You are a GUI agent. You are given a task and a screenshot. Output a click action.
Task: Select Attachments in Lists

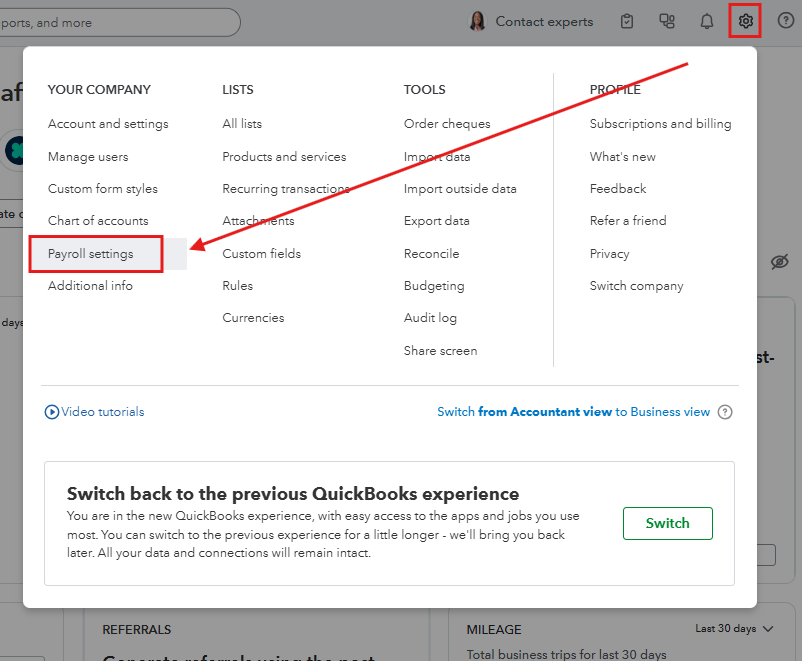coord(258,221)
